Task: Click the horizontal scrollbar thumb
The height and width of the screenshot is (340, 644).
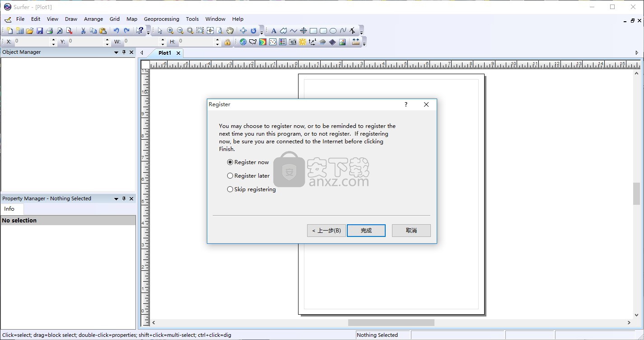Action: [x=391, y=322]
